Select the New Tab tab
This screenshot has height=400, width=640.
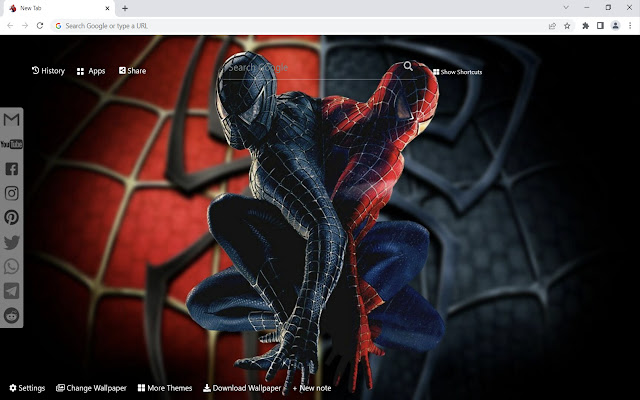(x=59, y=8)
